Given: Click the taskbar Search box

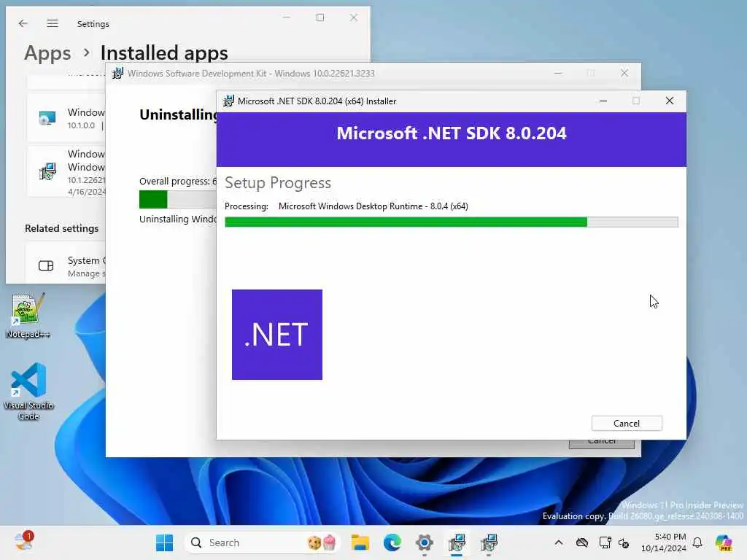Looking at the screenshot, I should point(262,542).
